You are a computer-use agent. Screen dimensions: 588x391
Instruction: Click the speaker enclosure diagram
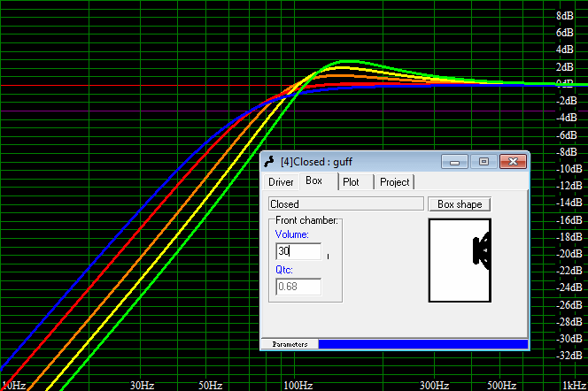tap(460, 260)
